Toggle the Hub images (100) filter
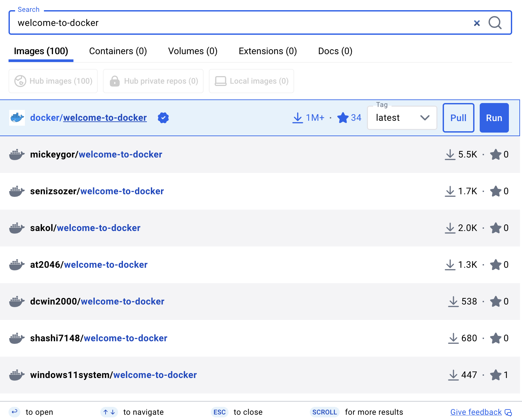This screenshot has width=522, height=420. (x=53, y=81)
